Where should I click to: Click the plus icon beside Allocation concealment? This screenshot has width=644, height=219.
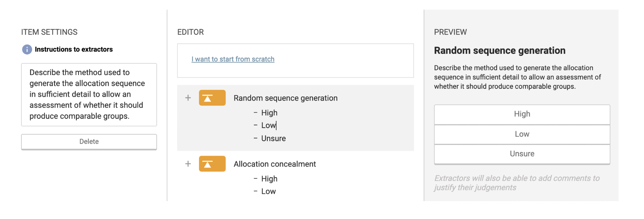pyautogui.click(x=188, y=164)
